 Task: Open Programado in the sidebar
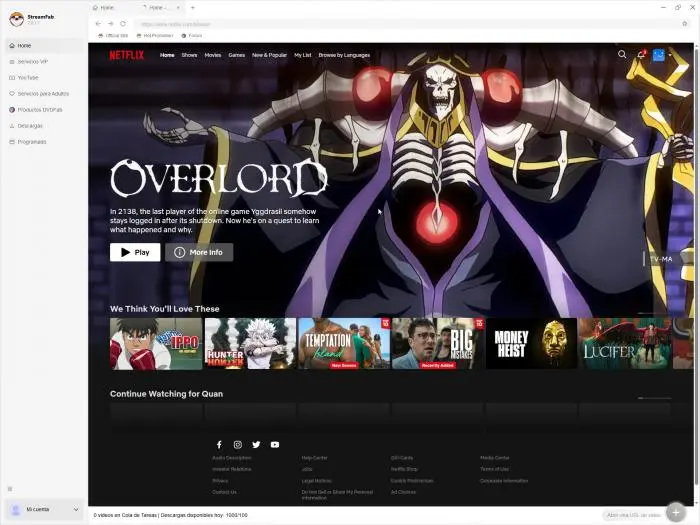coord(45,142)
